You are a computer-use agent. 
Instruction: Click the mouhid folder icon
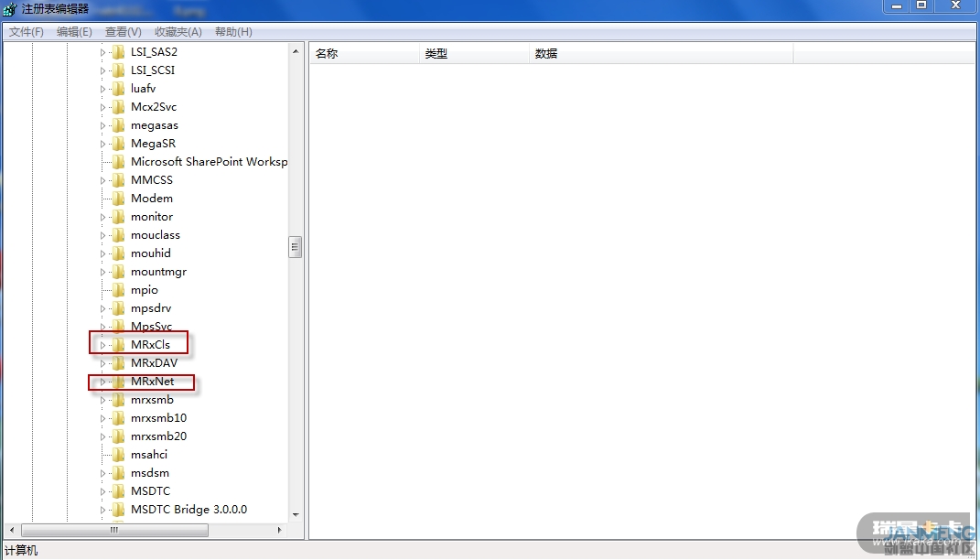click(x=118, y=253)
